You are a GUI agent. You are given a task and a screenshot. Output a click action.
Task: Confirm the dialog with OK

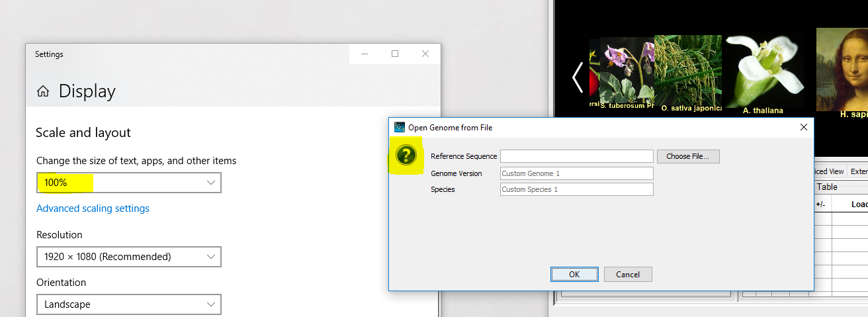(x=574, y=274)
